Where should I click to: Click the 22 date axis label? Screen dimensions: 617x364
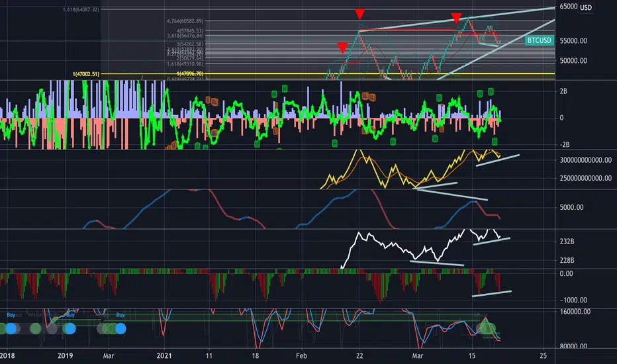359,356
